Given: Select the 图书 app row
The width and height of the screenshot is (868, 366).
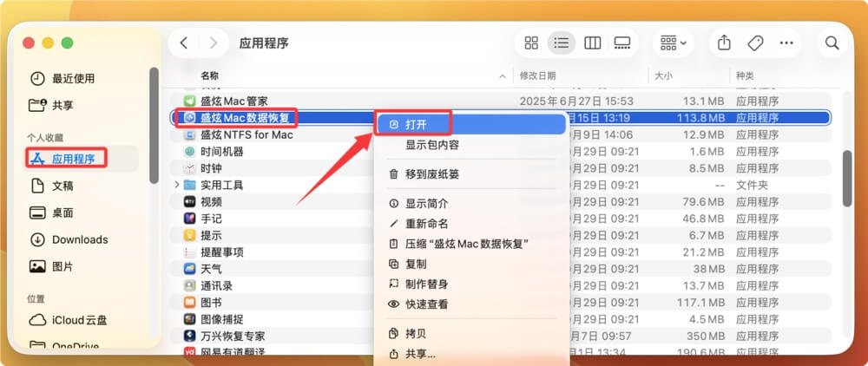Looking at the screenshot, I should pos(499,303).
